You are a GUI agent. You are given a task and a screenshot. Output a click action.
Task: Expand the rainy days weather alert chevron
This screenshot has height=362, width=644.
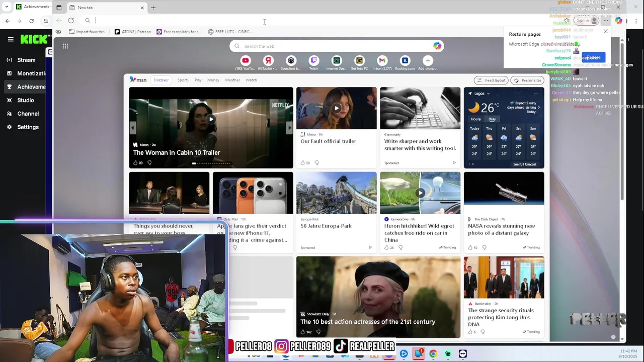pos(539,108)
